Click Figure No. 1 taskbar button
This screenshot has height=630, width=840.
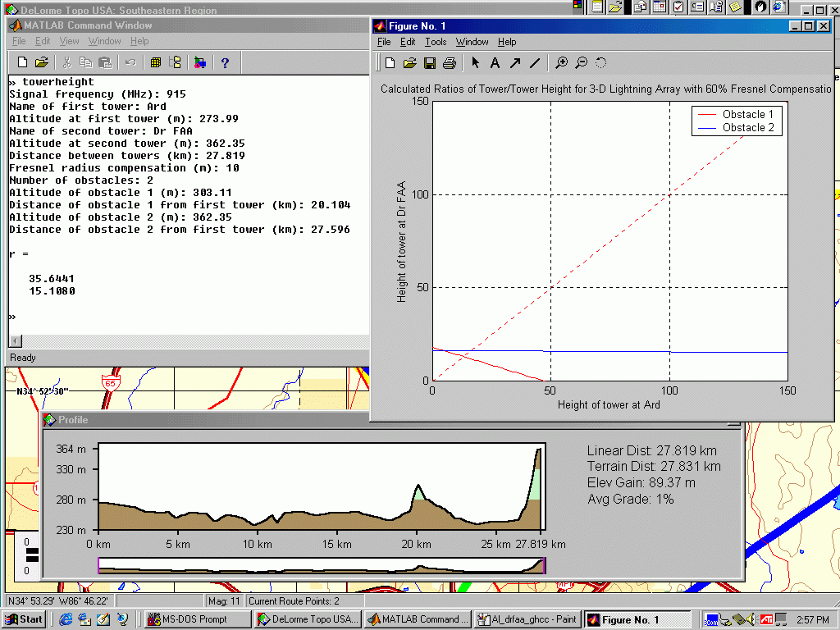point(637,619)
